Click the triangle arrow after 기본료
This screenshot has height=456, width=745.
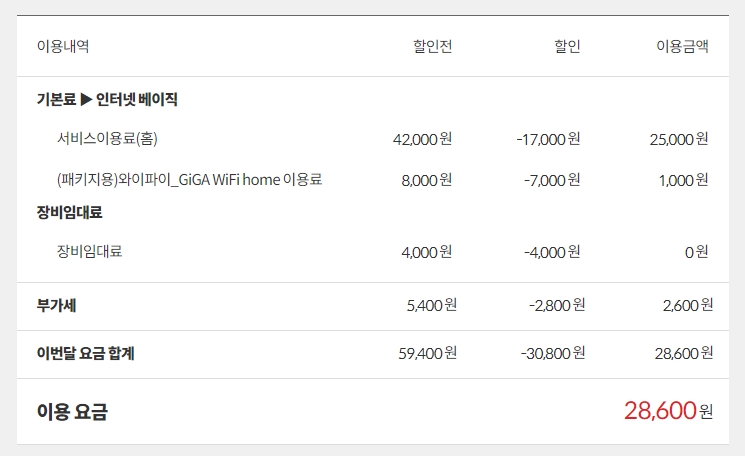coord(85,99)
